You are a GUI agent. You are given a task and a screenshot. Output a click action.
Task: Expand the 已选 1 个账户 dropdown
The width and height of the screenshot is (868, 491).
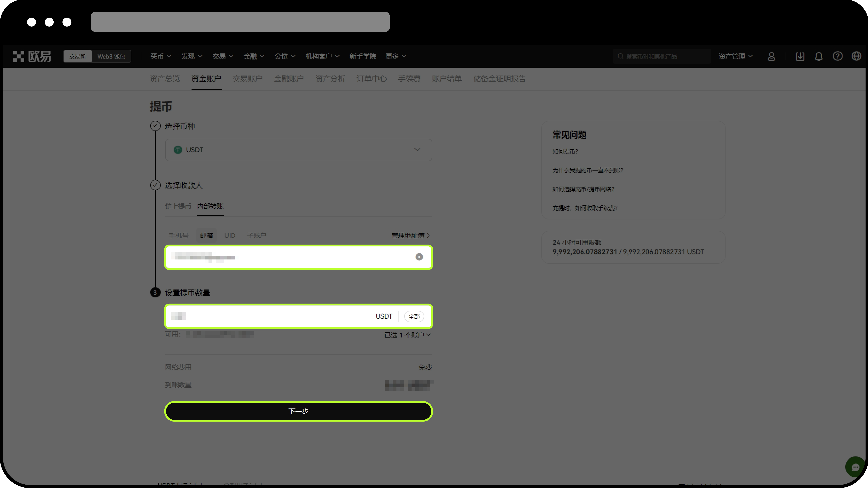coord(407,335)
